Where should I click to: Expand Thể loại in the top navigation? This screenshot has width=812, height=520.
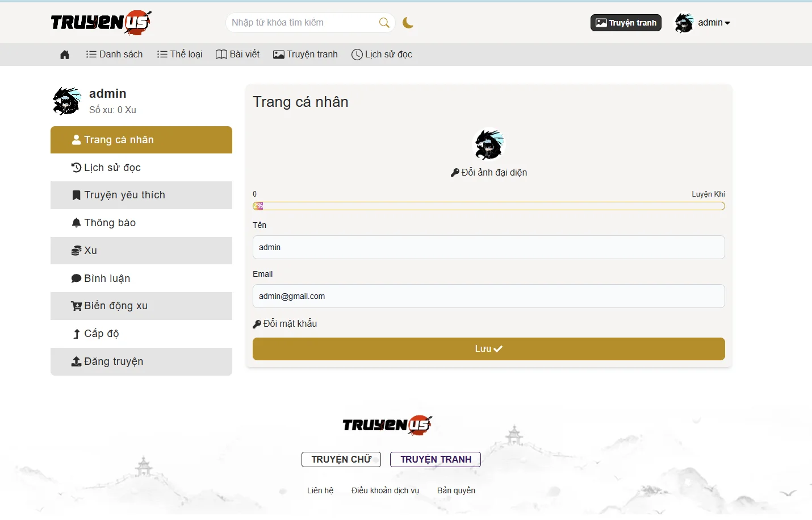(179, 54)
